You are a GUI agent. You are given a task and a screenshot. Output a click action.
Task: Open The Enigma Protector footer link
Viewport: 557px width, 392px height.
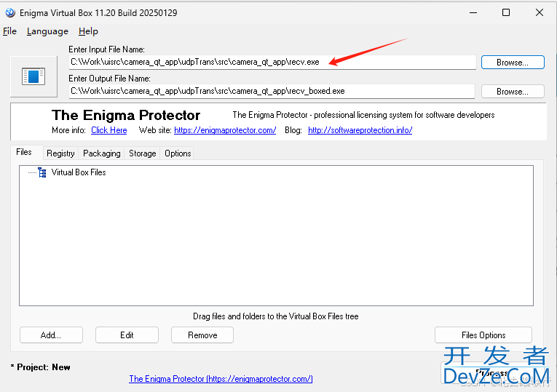click(x=221, y=379)
